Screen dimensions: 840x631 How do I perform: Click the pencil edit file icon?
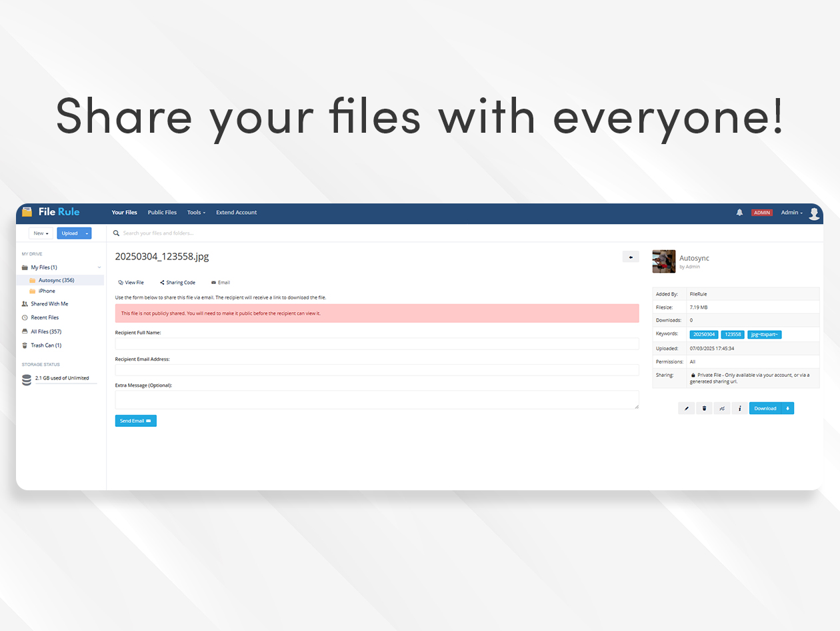(686, 408)
